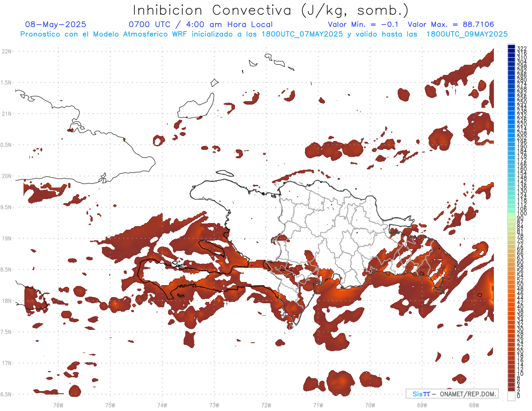
Task: Click the "Valor Max. = 88.7106" text
Action: [450, 24]
